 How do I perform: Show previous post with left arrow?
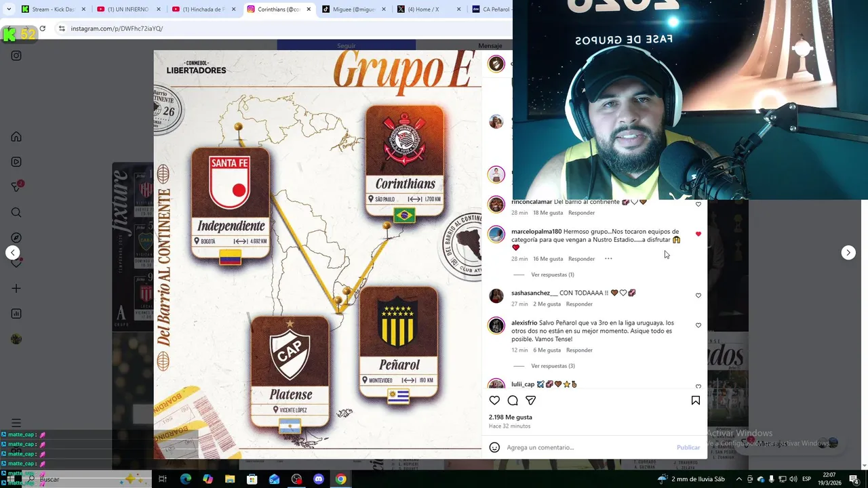pyautogui.click(x=13, y=253)
